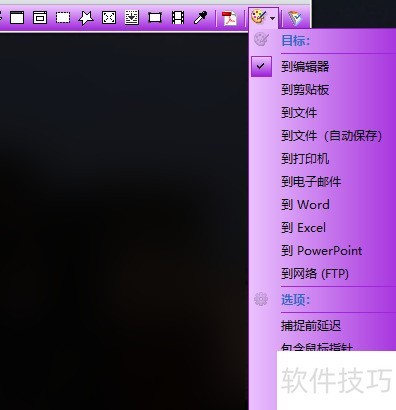Toggle dropdown arrow next to palette icon
The width and height of the screenshot is (396, 410).
273,18
